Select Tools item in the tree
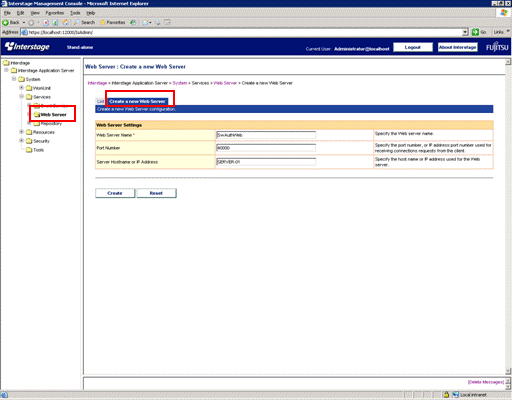 39,150
